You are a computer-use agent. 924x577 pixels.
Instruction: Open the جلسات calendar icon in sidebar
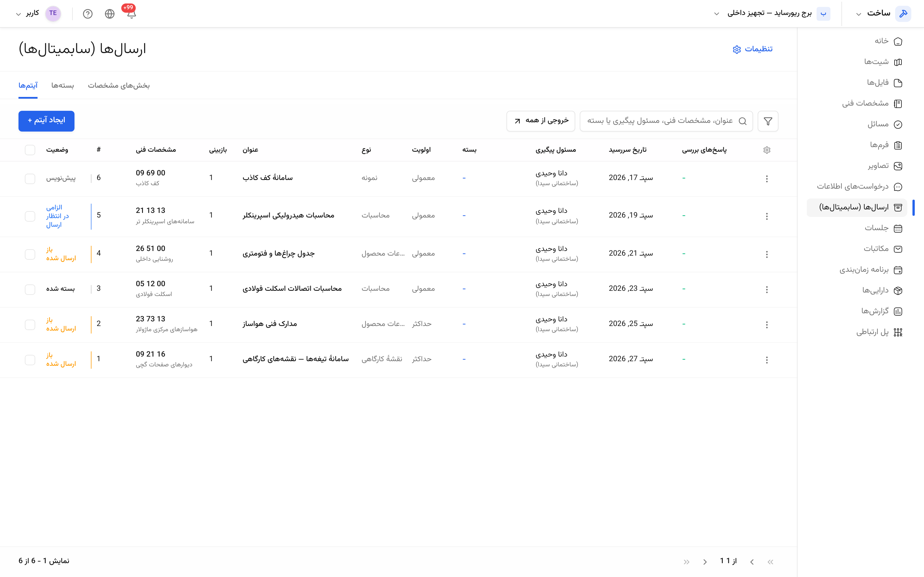click(898, 228)
